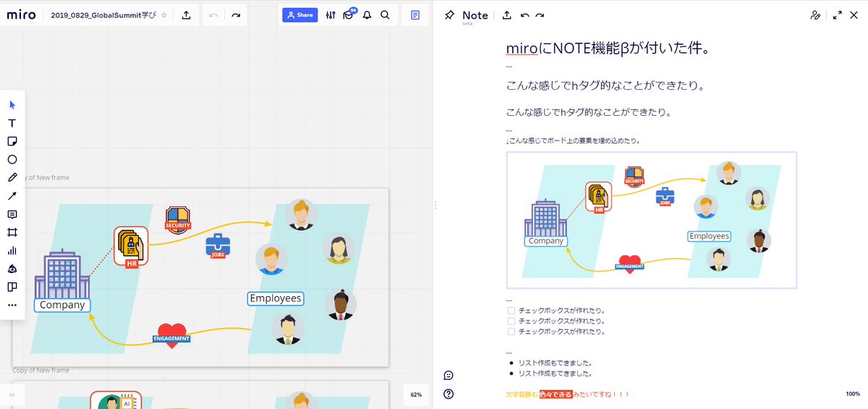868x409 pixels.
Task: Select the Comment tool in left toolbar
Action: click(12, 214)
